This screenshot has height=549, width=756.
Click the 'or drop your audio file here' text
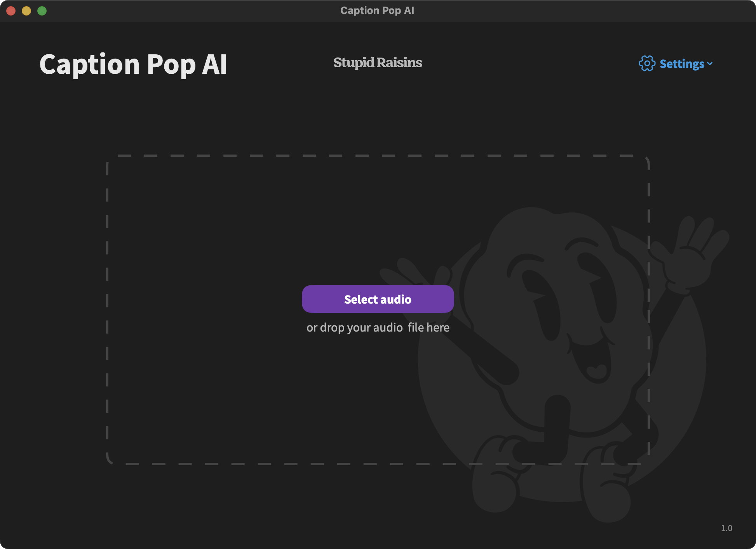coord(378,327)
